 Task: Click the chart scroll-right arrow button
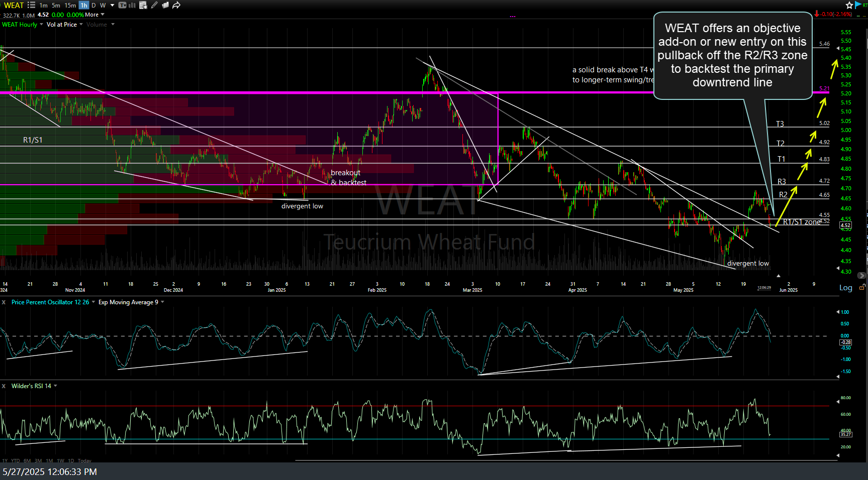861,276
